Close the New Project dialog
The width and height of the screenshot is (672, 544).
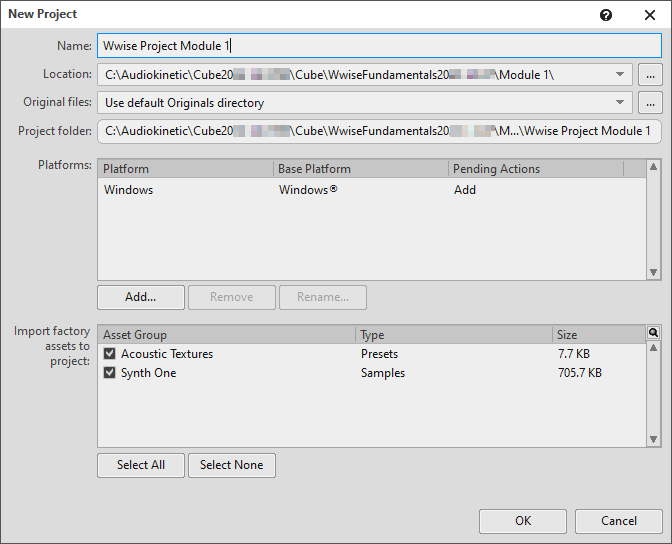[650, 15]
